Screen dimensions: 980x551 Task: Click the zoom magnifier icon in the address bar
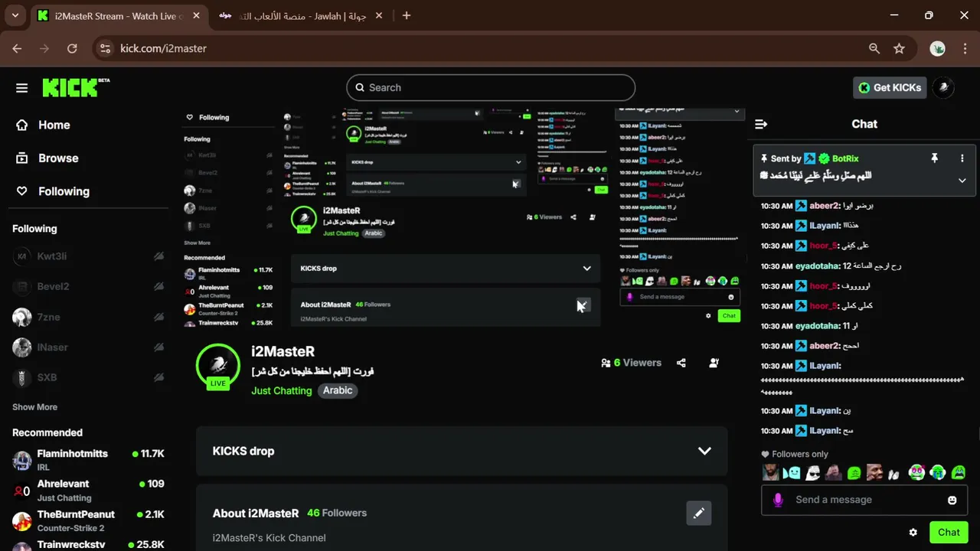click(874, 48)
